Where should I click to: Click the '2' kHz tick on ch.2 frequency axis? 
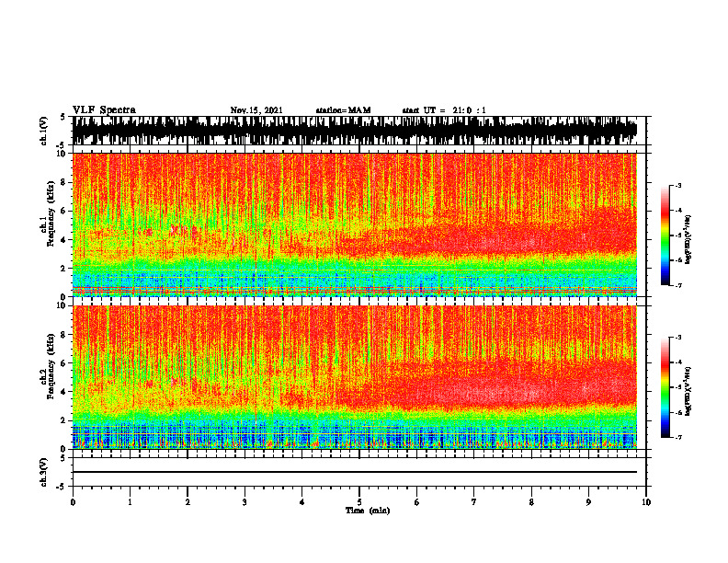(x=64, y=420)
